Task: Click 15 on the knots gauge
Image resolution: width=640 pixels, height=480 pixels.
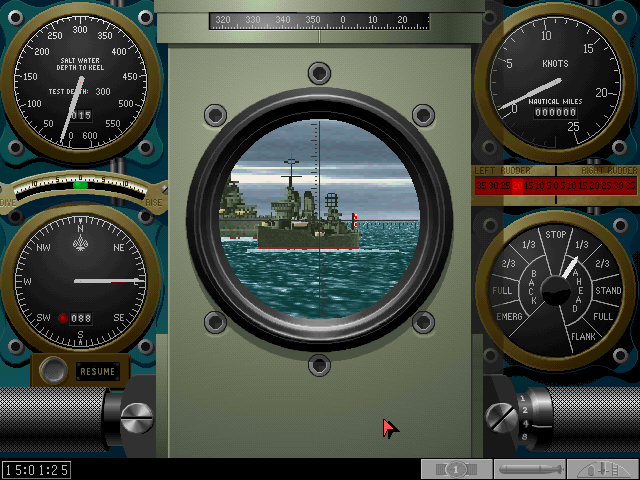Action: (588, 49)
